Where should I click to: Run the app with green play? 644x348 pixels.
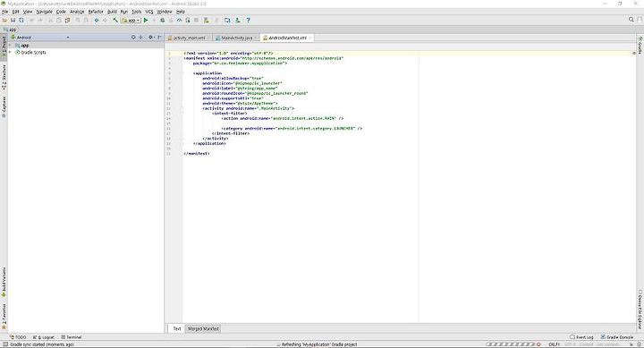pos(146,20)
